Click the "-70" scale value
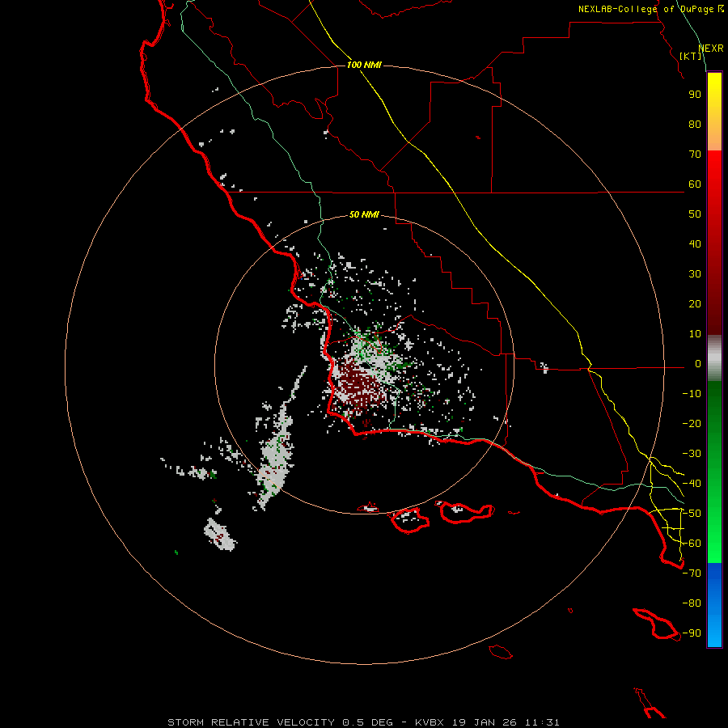The image size is (728, 728). point(692,574)
